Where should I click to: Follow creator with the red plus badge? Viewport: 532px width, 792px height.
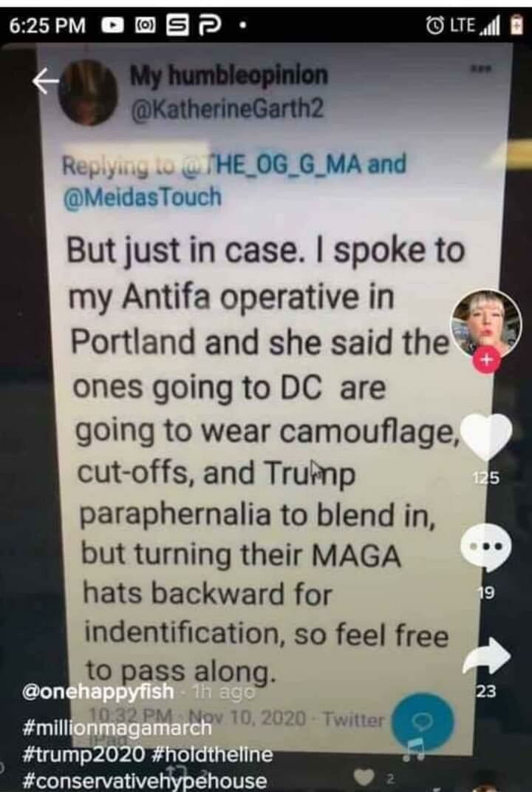pos(486,361)
